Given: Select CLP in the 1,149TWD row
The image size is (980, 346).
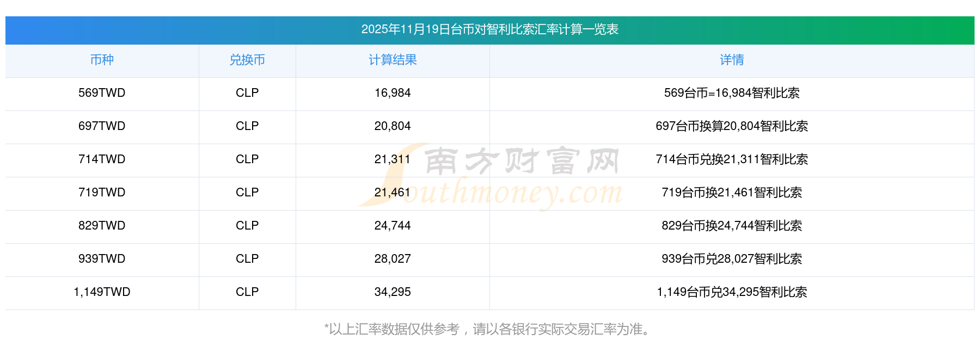Looking at the screenshot, I should [x=247, y=292].
